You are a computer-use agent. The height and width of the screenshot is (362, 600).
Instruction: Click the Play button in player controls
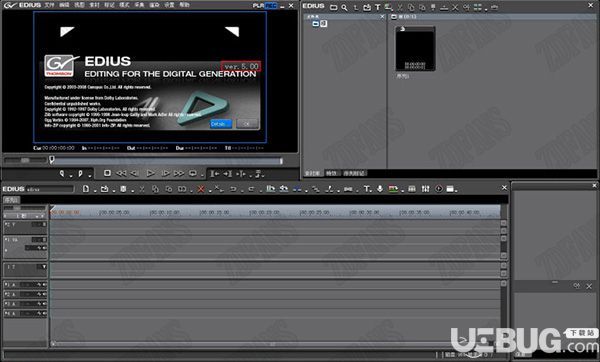(x=150, y=173)
